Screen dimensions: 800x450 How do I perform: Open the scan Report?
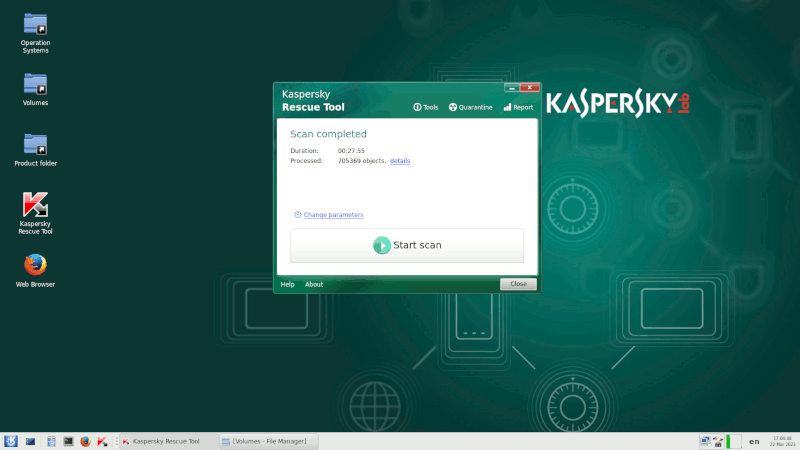[518, 107]
